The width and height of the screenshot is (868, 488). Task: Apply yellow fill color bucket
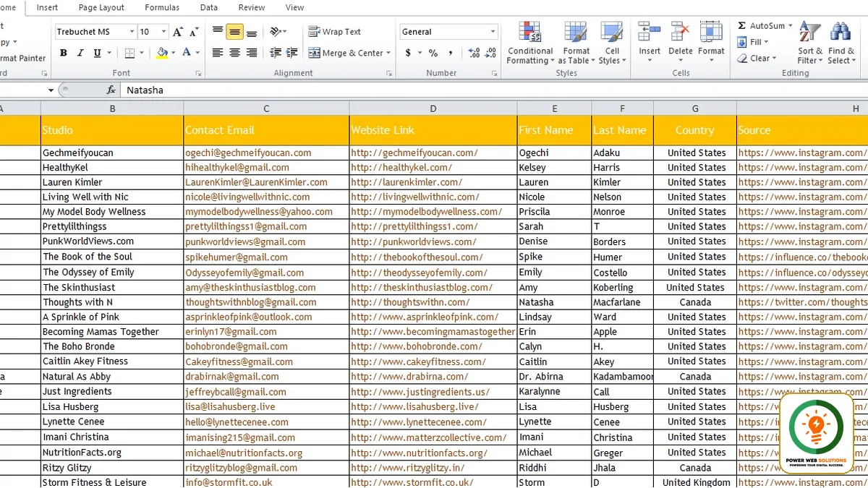[x=162, y=53]
